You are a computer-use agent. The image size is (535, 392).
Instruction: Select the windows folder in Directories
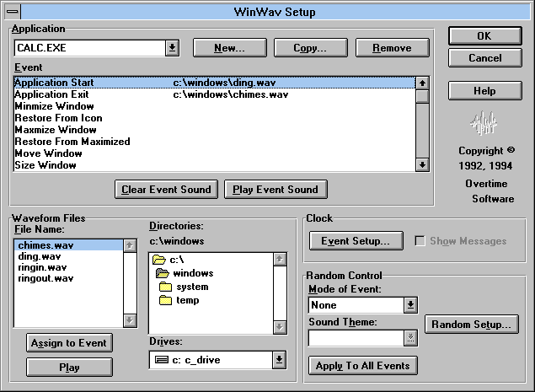(193, 273)
